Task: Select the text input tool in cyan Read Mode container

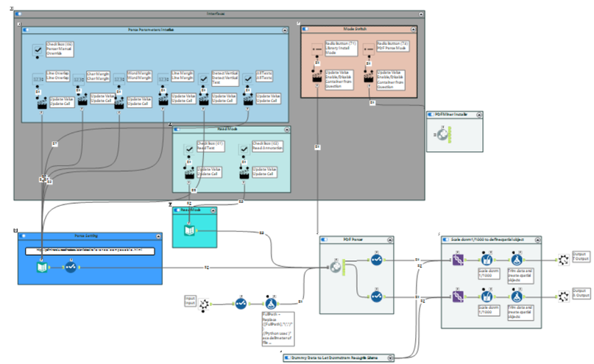Action: [189, 230]
